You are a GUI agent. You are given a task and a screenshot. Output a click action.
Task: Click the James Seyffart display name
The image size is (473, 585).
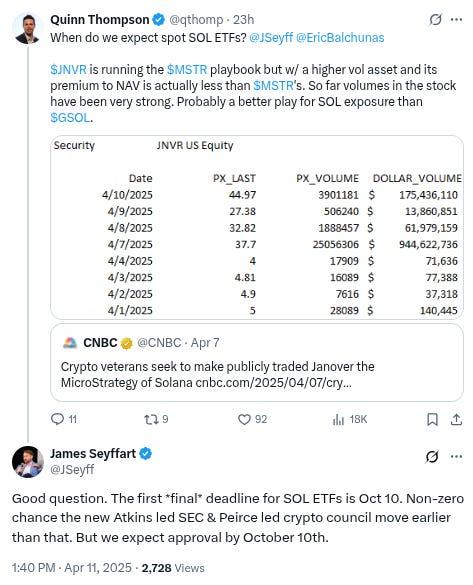pyautogui.click(x=93, y=454)
